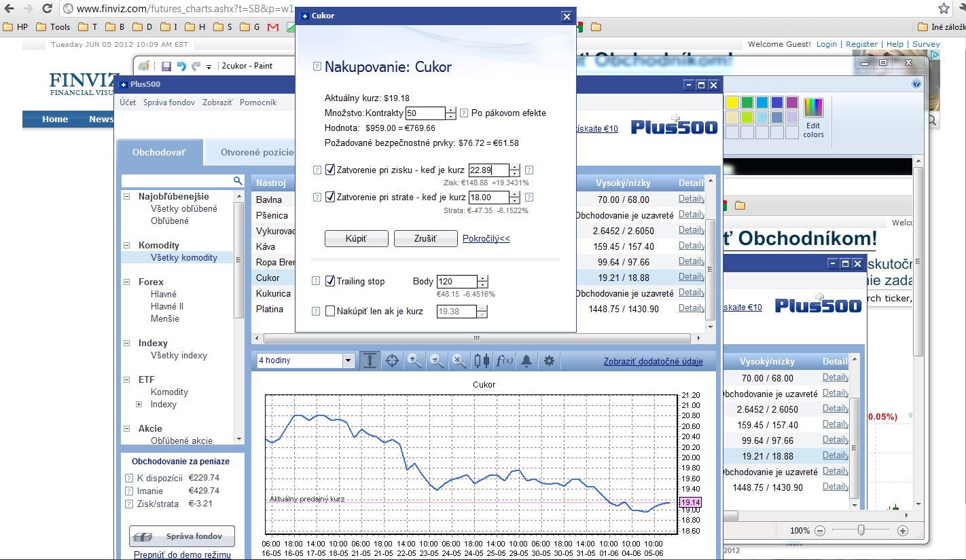Open help for Imanie equity
The height and width of the screenshot is (560, 966).
click(129, 491)
